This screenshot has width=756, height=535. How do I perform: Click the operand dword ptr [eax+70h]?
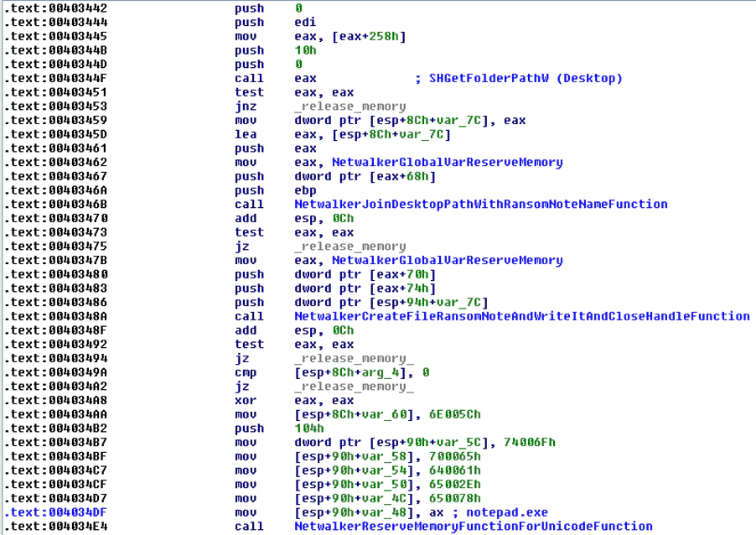click(x=365, y=274)
